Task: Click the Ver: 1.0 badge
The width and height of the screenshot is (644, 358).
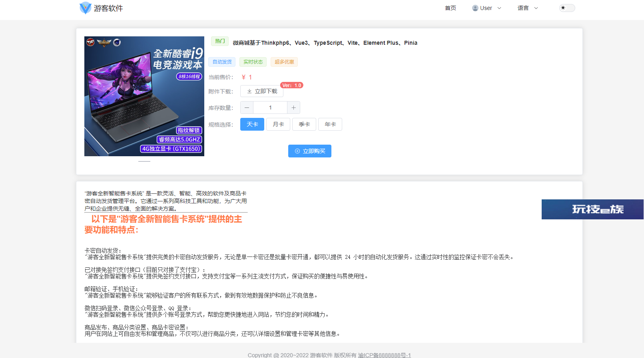Action: coord(291,85)
